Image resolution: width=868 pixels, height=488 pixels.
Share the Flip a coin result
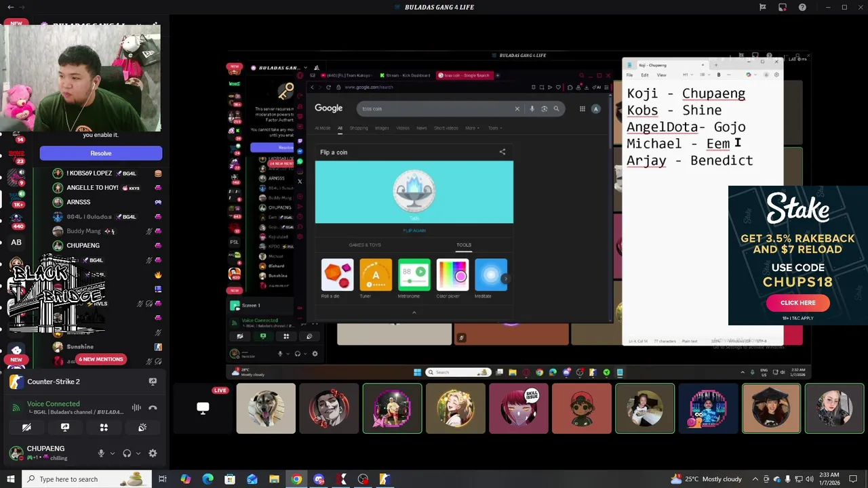(502, 152)
